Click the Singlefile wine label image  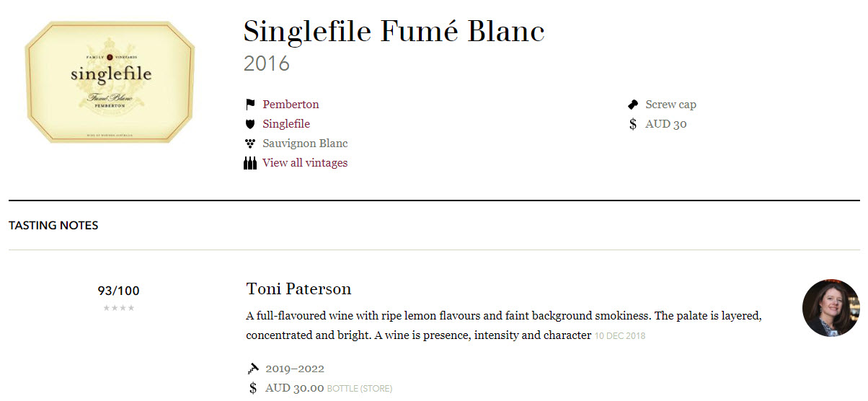pos(110,82)
